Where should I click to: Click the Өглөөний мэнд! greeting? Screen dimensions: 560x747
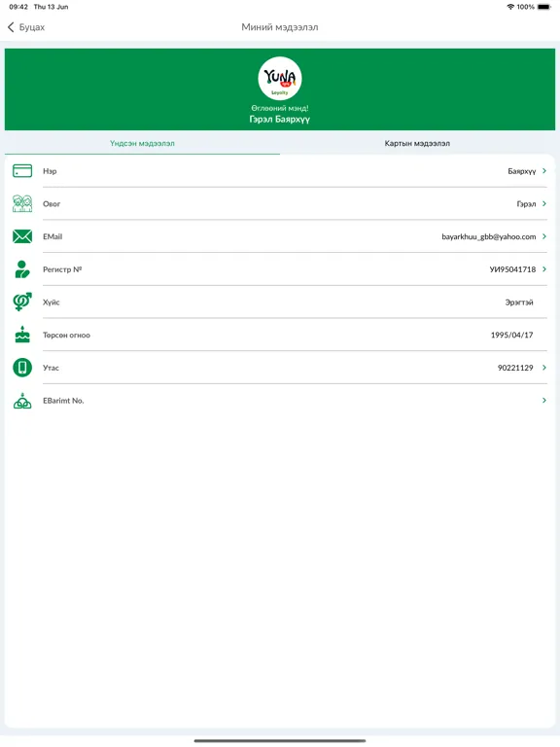[280, 108]
